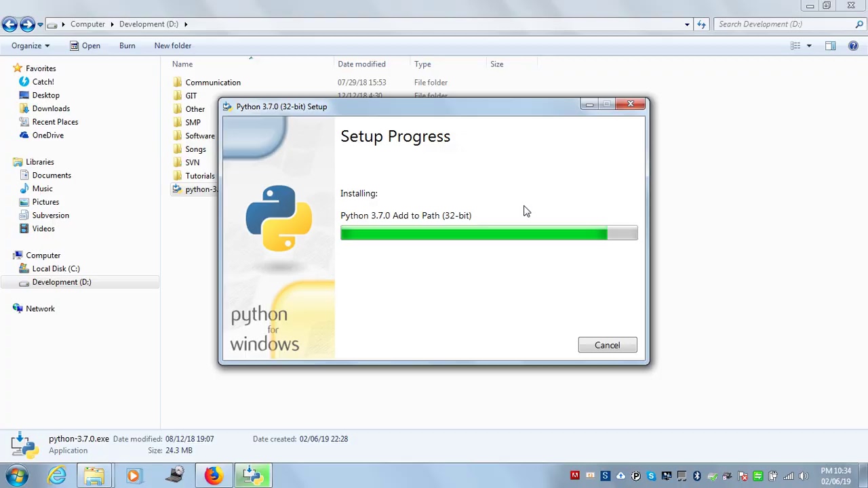Image resolution: width=868 pixels, height=488 pixels.
Task: Select the Software folder
Action: coord(199,136)
